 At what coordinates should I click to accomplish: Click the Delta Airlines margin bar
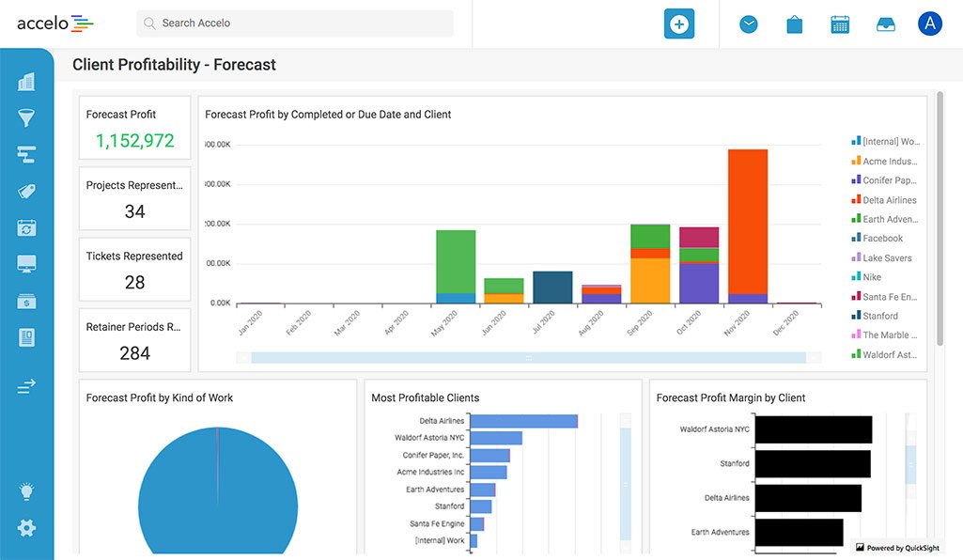808,498
